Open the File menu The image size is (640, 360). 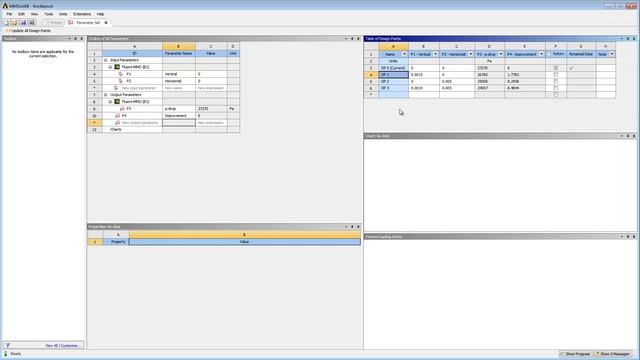9,14
